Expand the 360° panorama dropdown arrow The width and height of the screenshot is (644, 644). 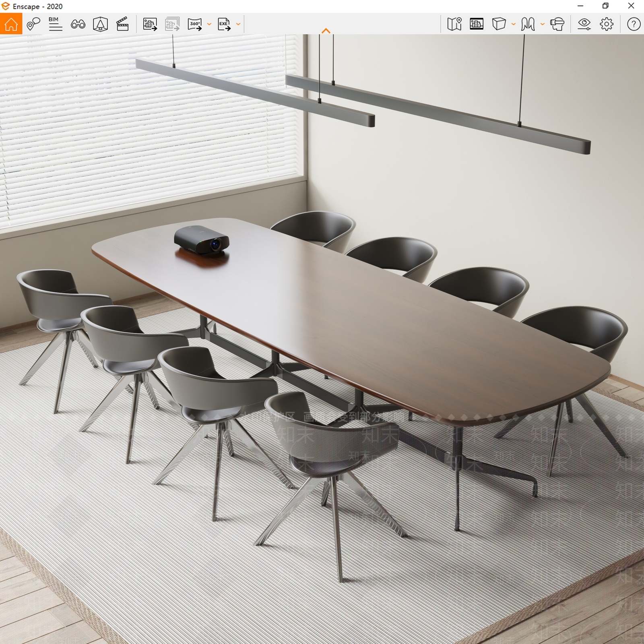tap(209, 24)
